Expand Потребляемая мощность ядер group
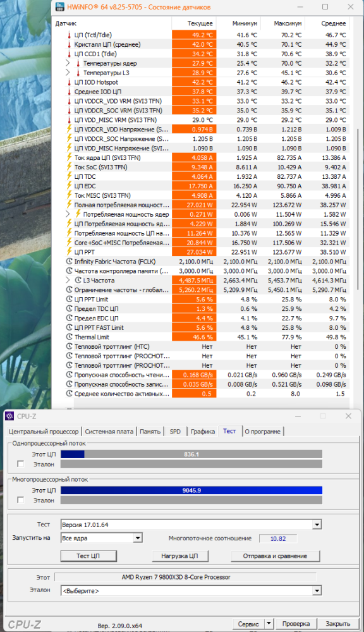 (x=68, y=214)
